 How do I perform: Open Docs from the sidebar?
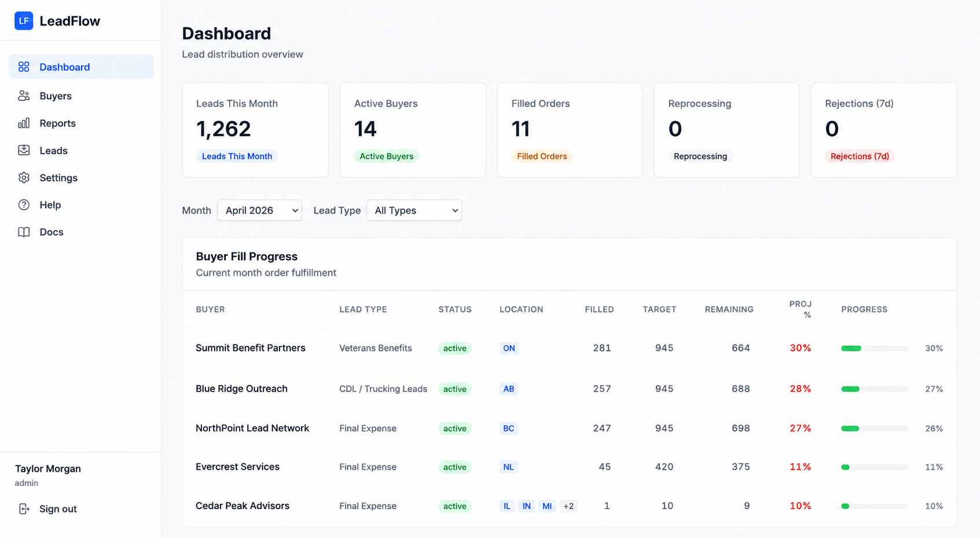click(x=81, y=232)
